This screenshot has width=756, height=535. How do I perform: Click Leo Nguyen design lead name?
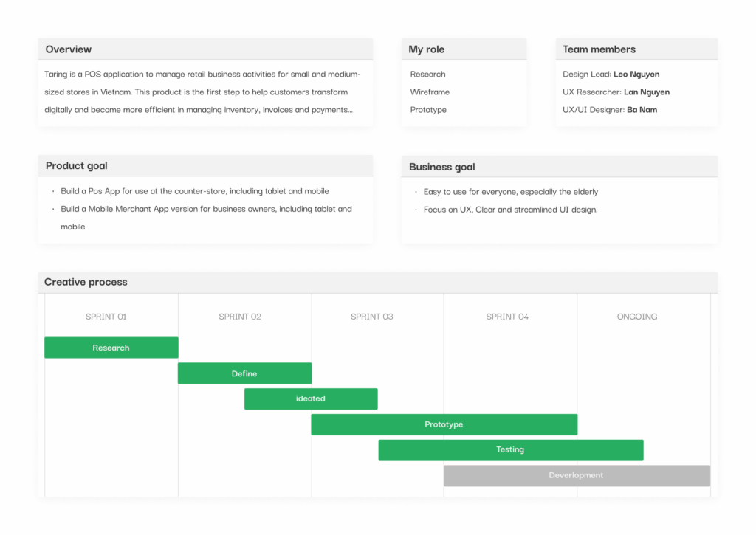pyautogui.click(x=636, y=74)
